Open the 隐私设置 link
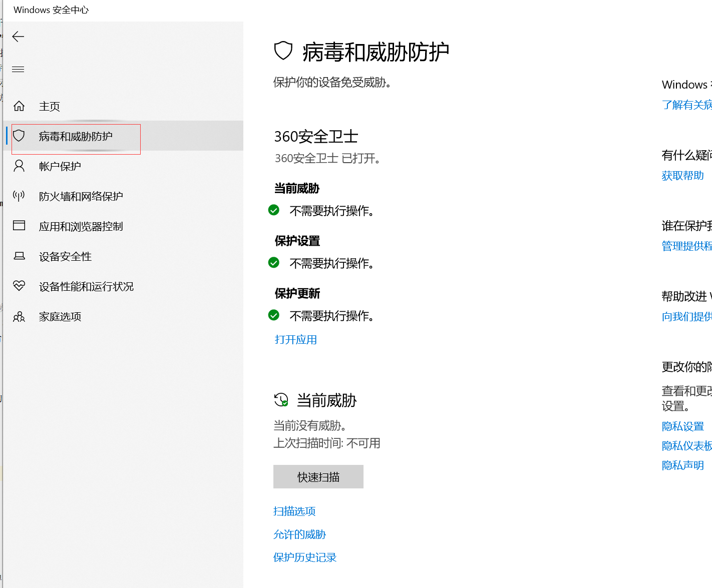This screenshot has width=712, height=588. [x=682, y=426]
